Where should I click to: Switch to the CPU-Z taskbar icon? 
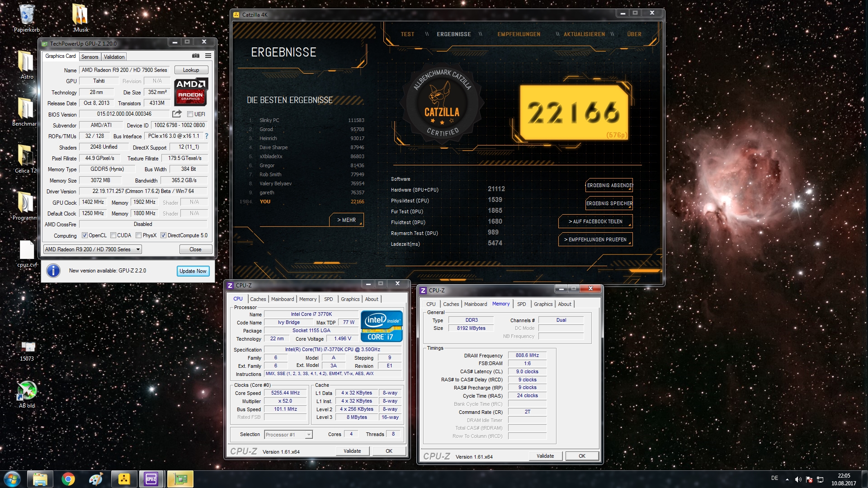[151, 479]
